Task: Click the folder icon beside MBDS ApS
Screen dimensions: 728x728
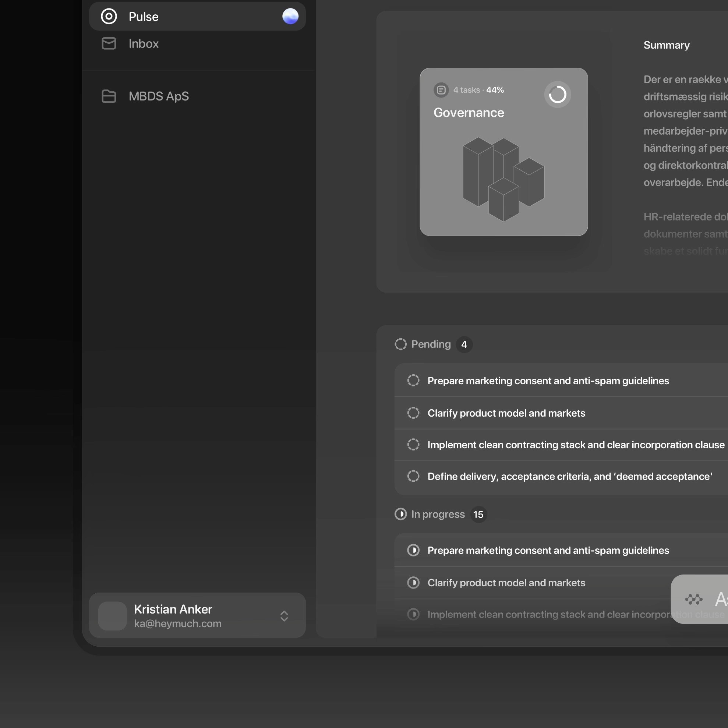Action: coord(109,96)
